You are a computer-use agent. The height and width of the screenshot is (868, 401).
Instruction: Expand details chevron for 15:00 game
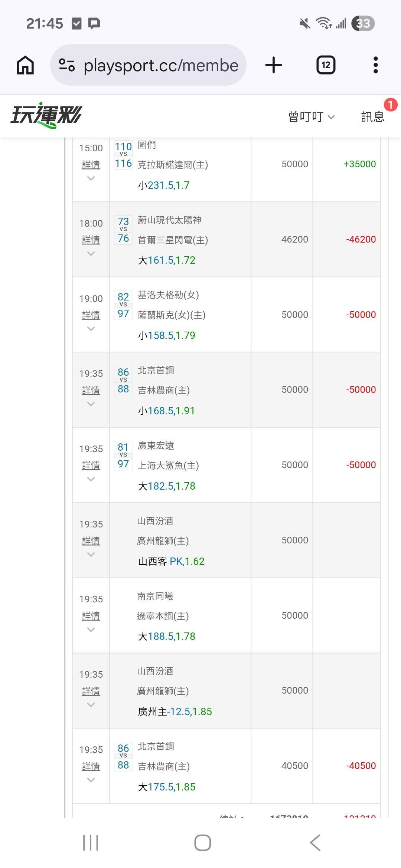click(x=91, y=178)
